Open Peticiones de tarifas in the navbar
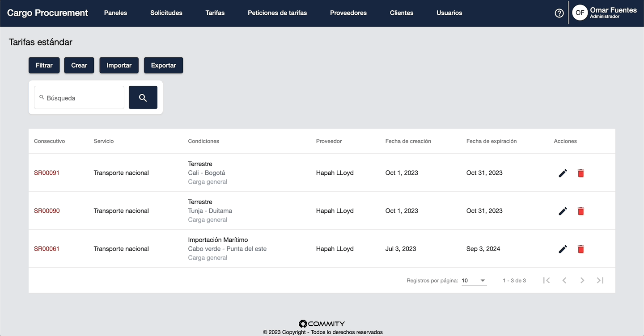This screenshot has height=336, width=644. point(277,13)
